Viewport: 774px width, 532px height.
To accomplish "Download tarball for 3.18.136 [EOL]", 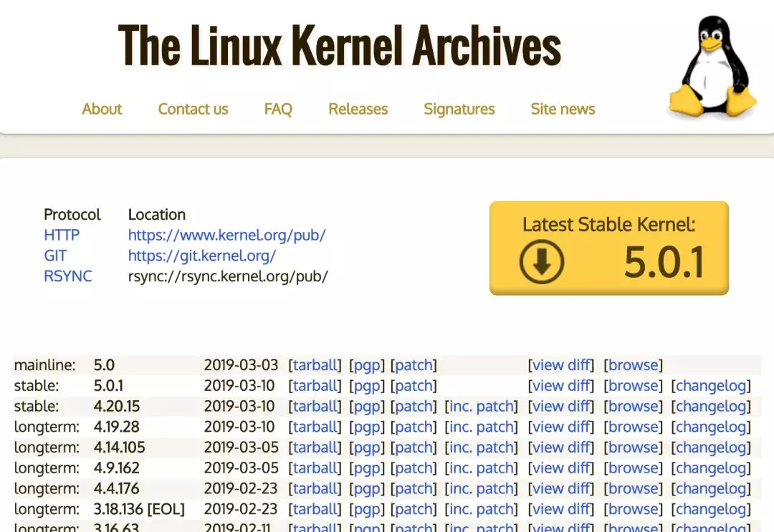I will tap(315, 510).
